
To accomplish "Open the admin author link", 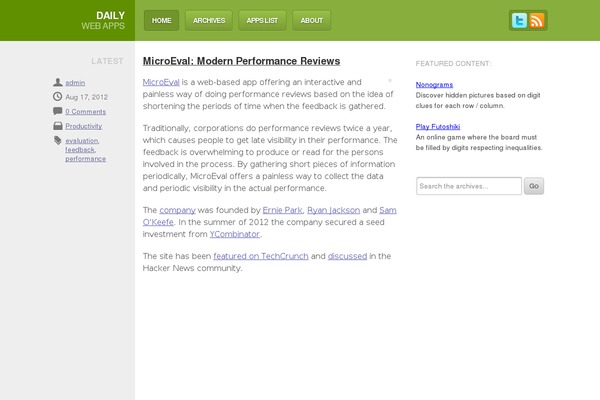I will click(x=75, y=82).
